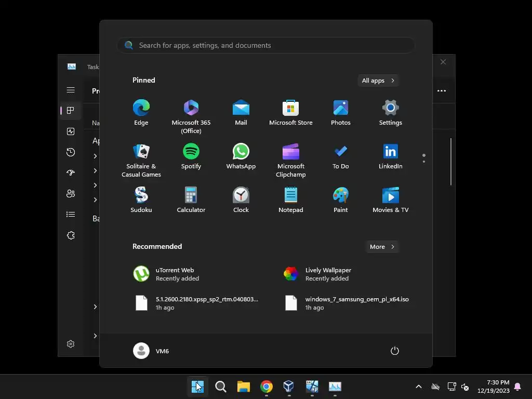Open network status tray icon
The width and height of the screenshot is (532, 399).
(451, 387)
